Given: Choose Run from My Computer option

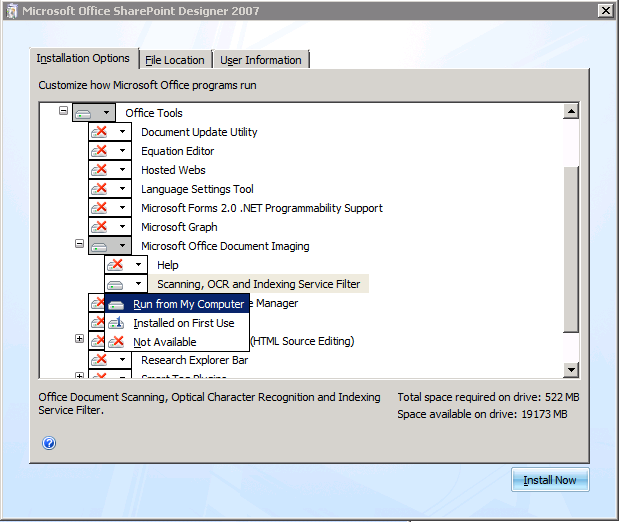Looking at the screenshot, I should pyautogui.click(x=177, y=304).
